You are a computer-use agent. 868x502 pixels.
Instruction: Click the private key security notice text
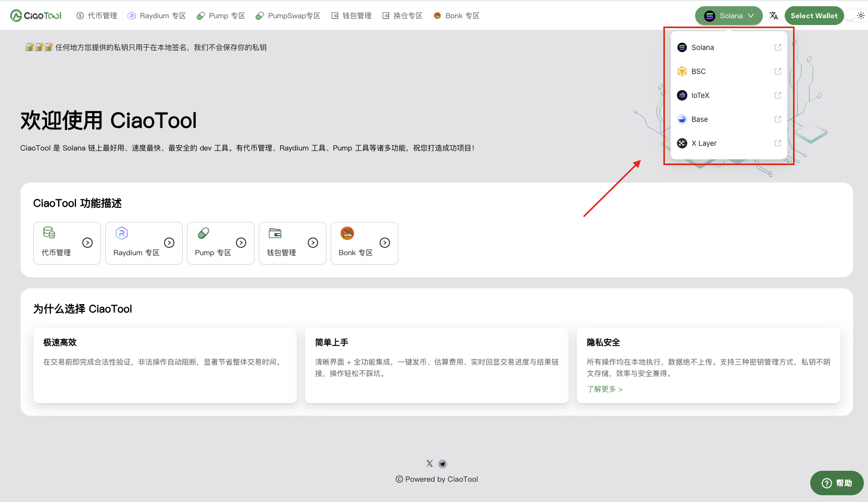pyautogui.click(x=161, y=47)
